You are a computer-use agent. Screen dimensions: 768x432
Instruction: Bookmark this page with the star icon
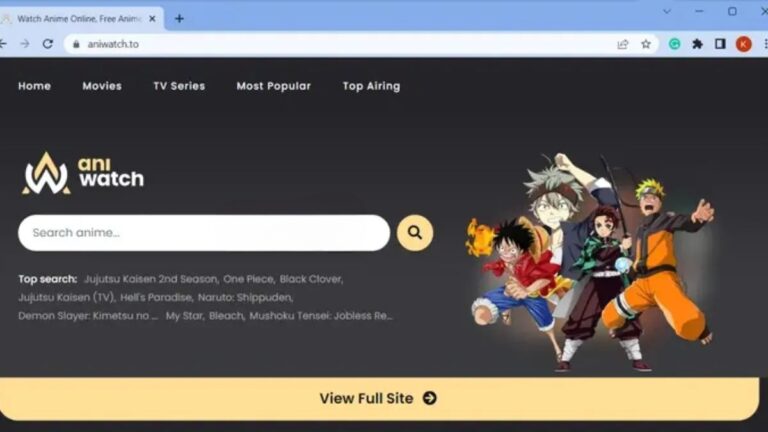[x=646, y=44]
